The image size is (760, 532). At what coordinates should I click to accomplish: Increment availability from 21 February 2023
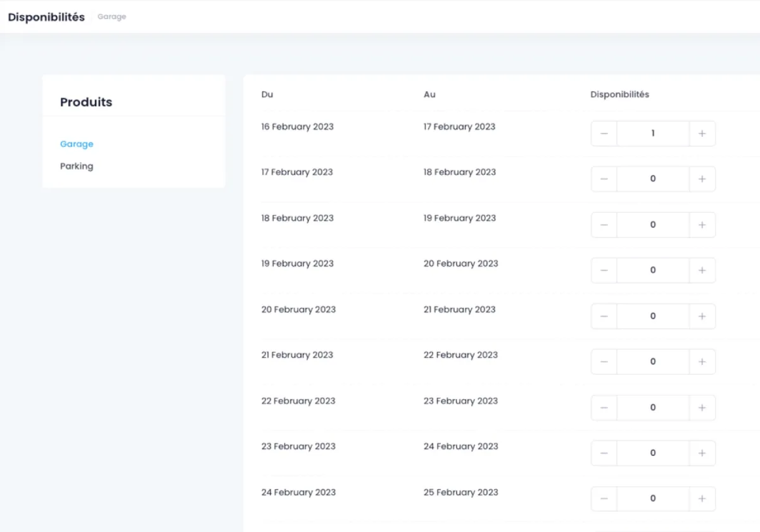point(702,362)
